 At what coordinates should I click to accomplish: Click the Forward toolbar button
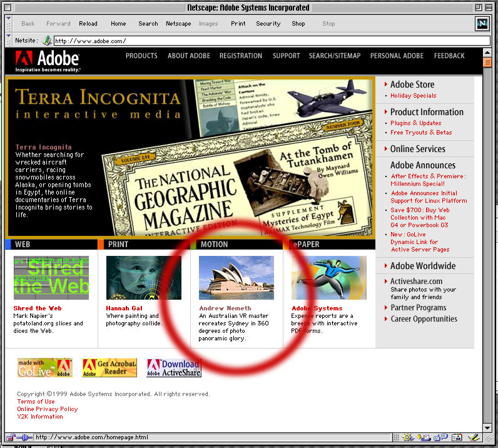point(58,24)
